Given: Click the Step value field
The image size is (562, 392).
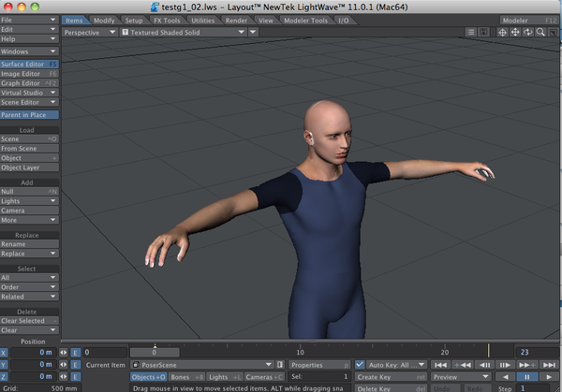Looking at the screenshot, I should point(532,388).
